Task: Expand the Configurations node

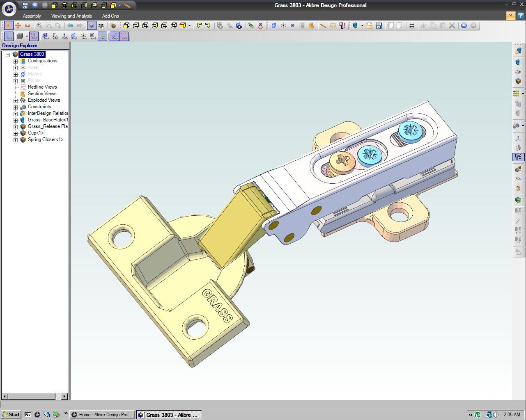Action: click(x=16, y=61)
